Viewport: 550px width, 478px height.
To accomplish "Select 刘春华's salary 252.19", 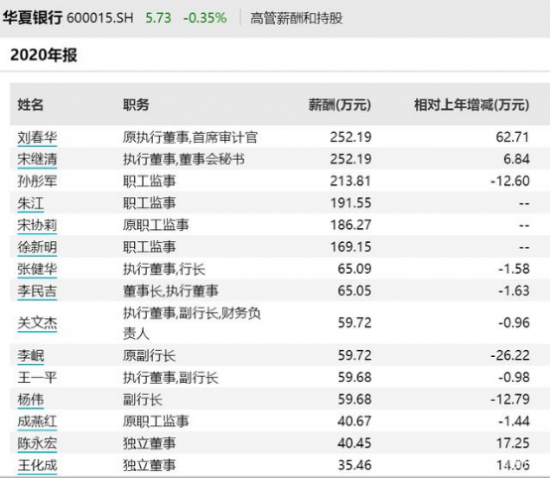I will [351, 137].
